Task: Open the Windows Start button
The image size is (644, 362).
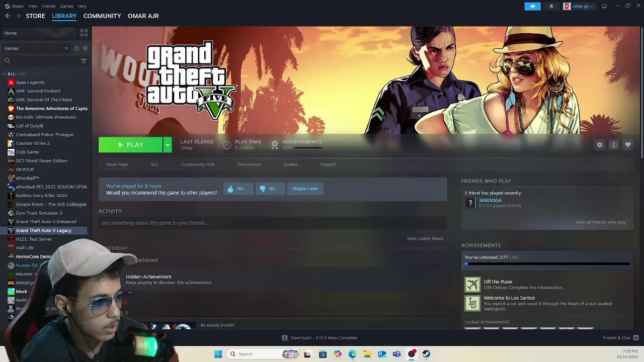Action: point(218,354)
